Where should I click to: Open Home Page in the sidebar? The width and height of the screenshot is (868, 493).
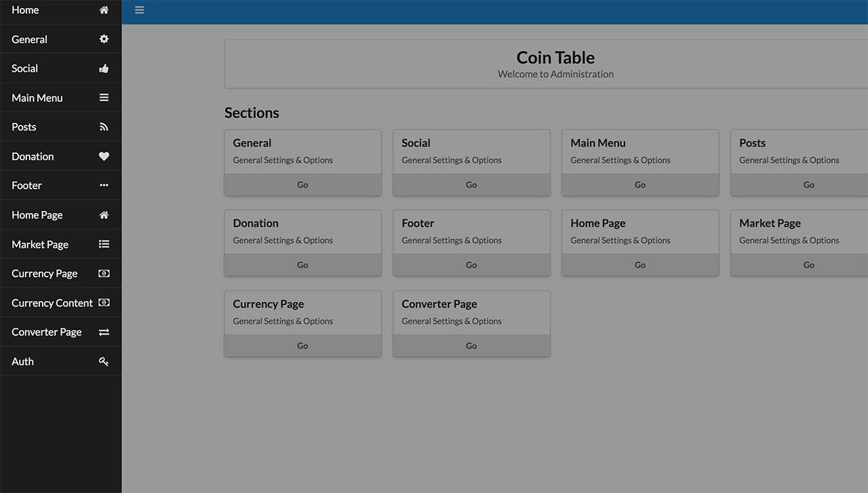(37, 215)
